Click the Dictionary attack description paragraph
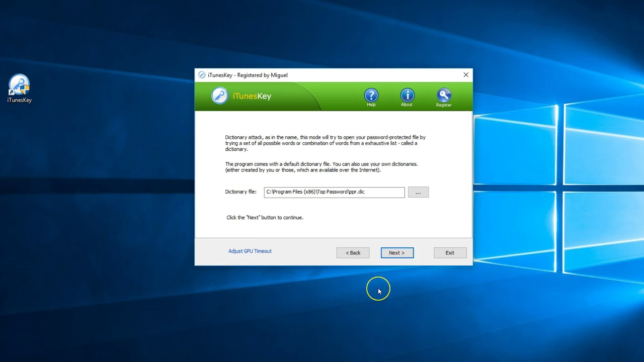Screen dimensions: 644x362 click(x=325, y=143)
